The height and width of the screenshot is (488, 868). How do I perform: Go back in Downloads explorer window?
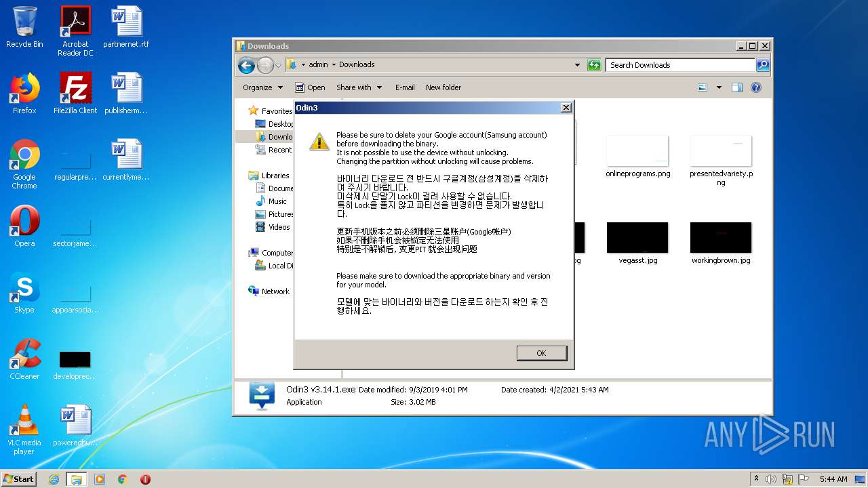pyautogui.click(x=246, y=65)
